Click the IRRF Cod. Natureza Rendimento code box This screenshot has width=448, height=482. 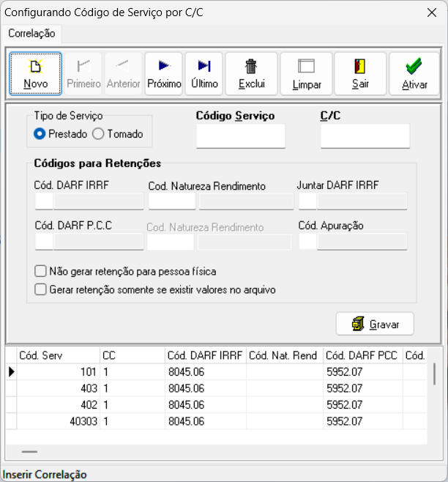click(172, 201)
